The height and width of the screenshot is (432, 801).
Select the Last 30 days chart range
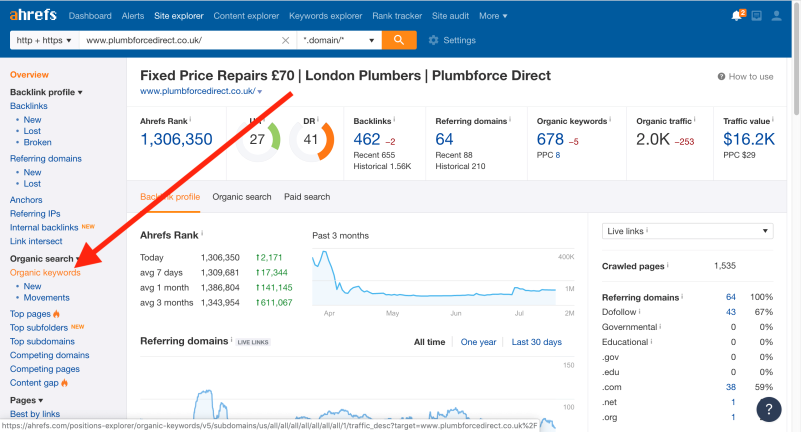[536, 342]
